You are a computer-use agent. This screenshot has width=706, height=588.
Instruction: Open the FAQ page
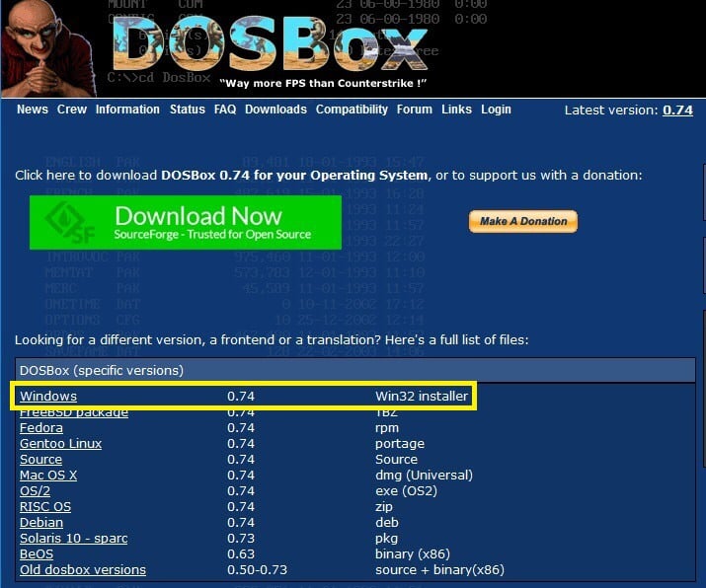click(x=225, y=110)
